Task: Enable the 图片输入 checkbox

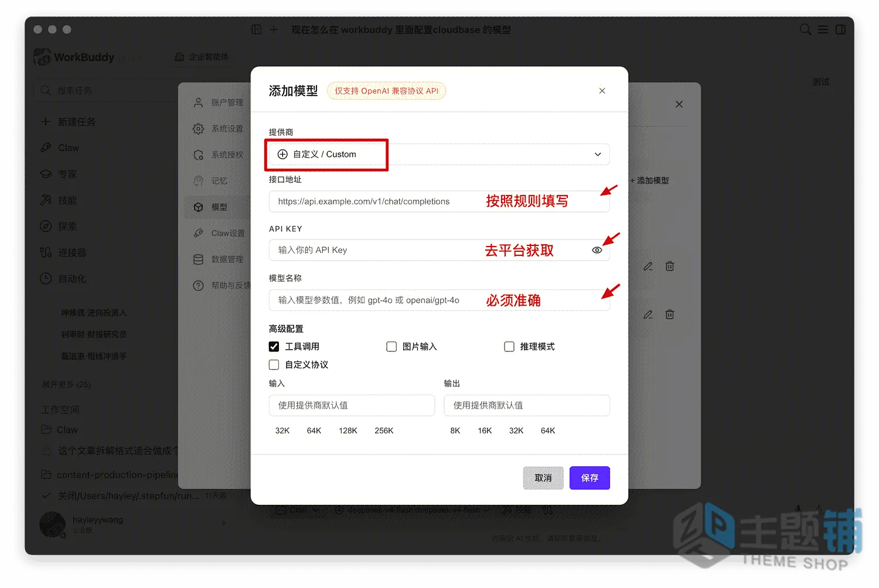Action: click(391, 347)
